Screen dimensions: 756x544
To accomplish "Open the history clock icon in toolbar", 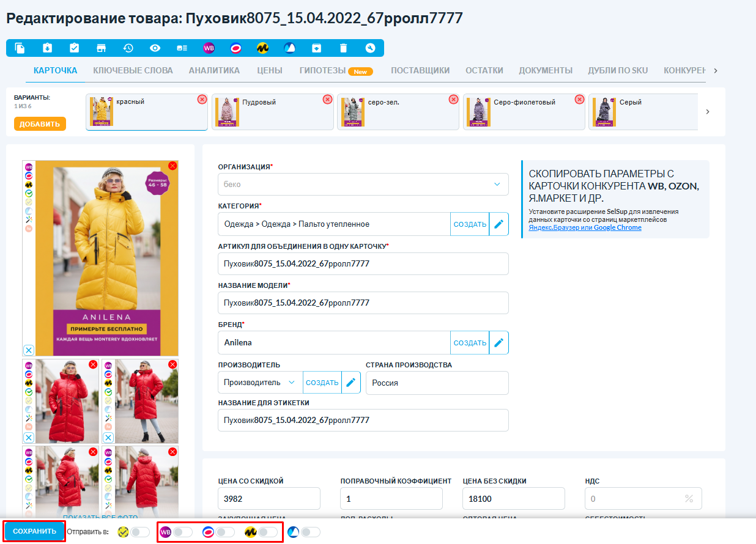I will 128,48.
